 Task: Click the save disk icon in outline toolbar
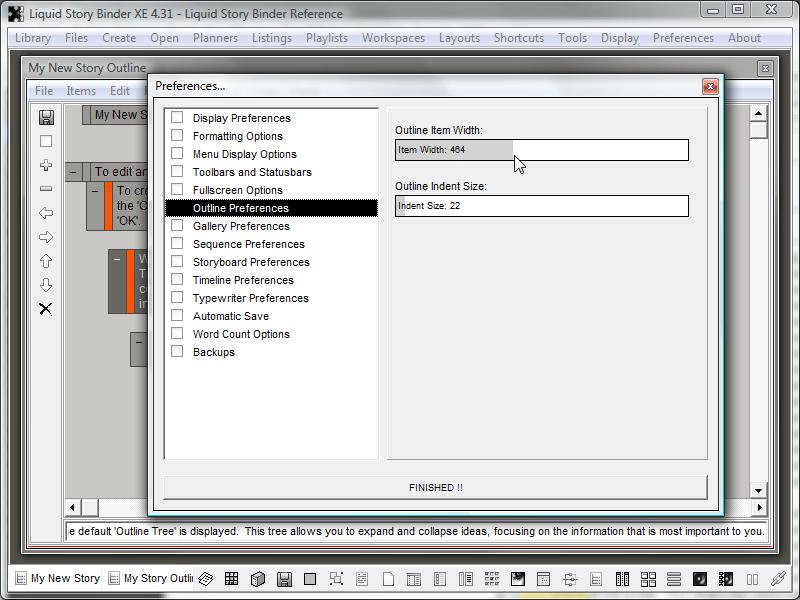46,117
